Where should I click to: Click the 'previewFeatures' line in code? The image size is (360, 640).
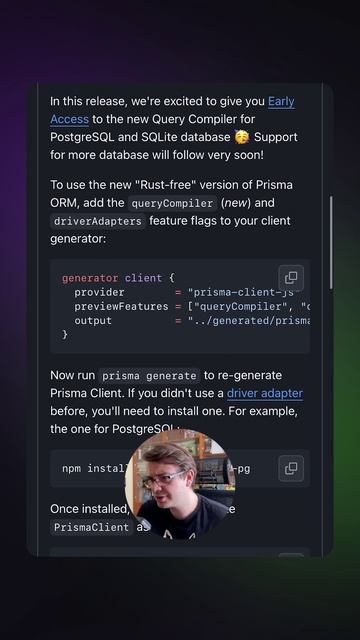pos(192,307)
